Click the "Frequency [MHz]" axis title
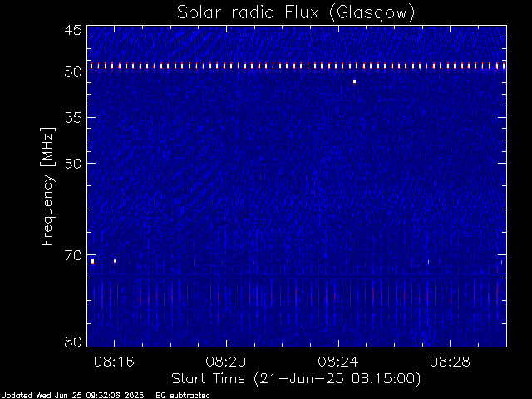Screen dimensions: 532x399 (x=47, y=186)
